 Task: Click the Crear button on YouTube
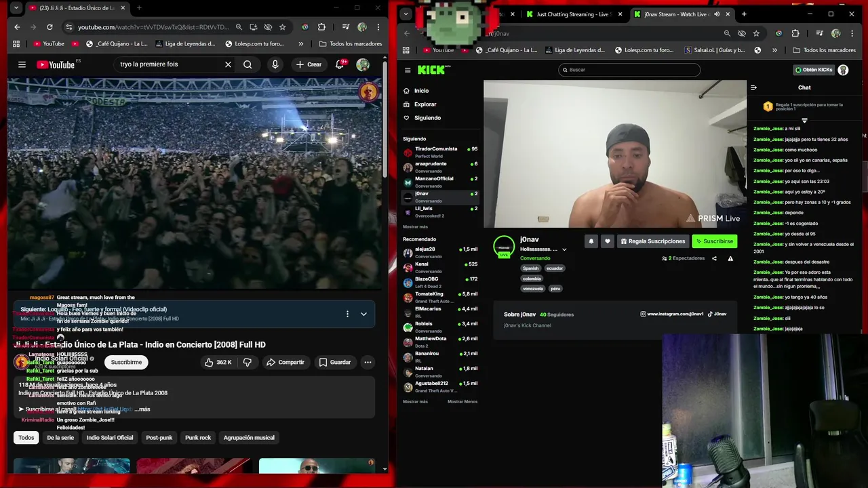point(309,64)
